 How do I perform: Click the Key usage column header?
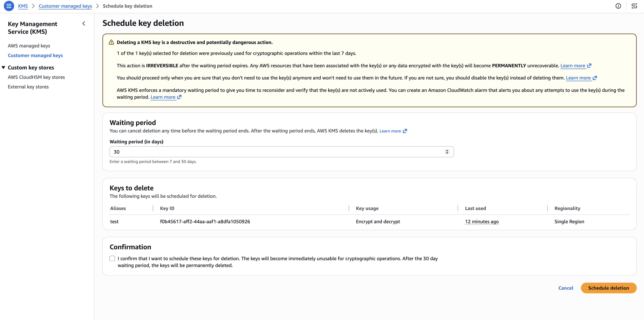point(367,208)
